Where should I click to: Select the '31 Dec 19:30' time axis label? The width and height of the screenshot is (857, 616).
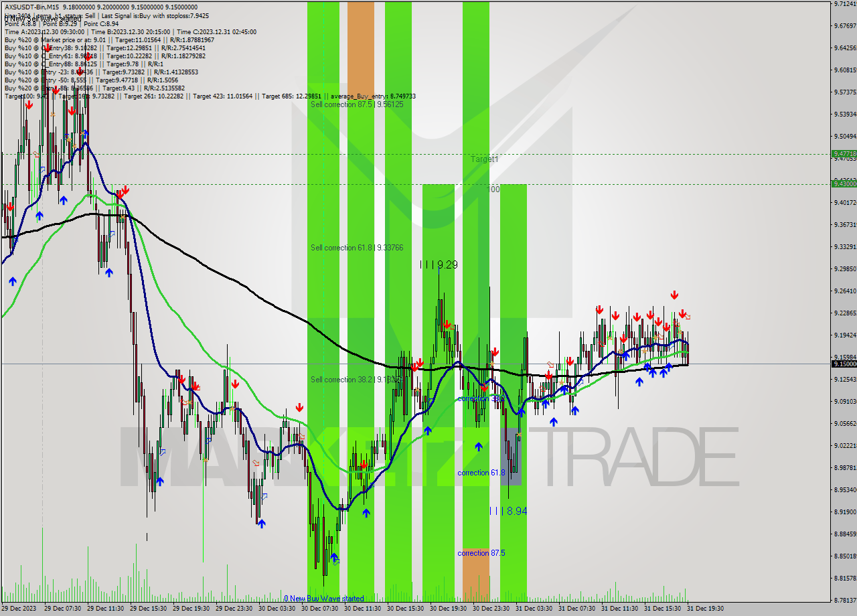coord(705,609)
